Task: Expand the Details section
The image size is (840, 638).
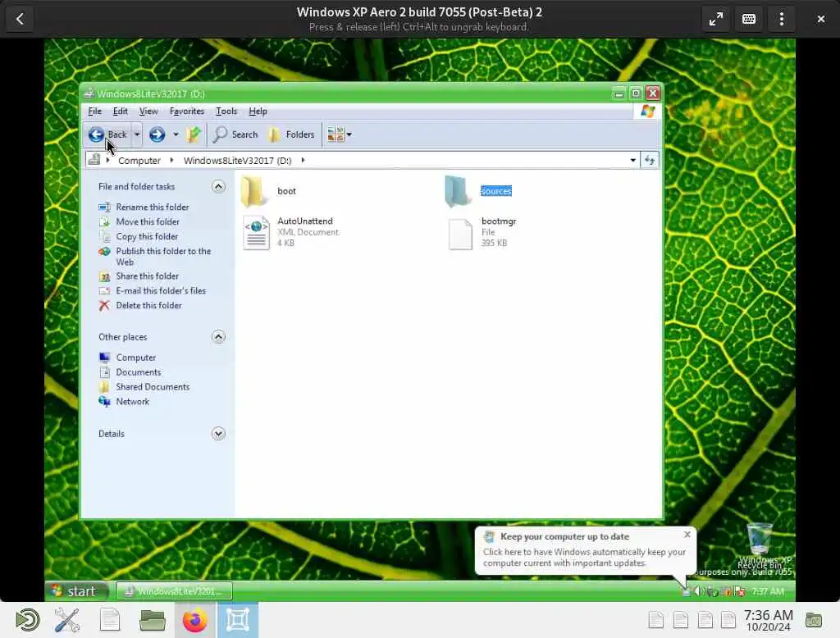Action: [218, 434]
